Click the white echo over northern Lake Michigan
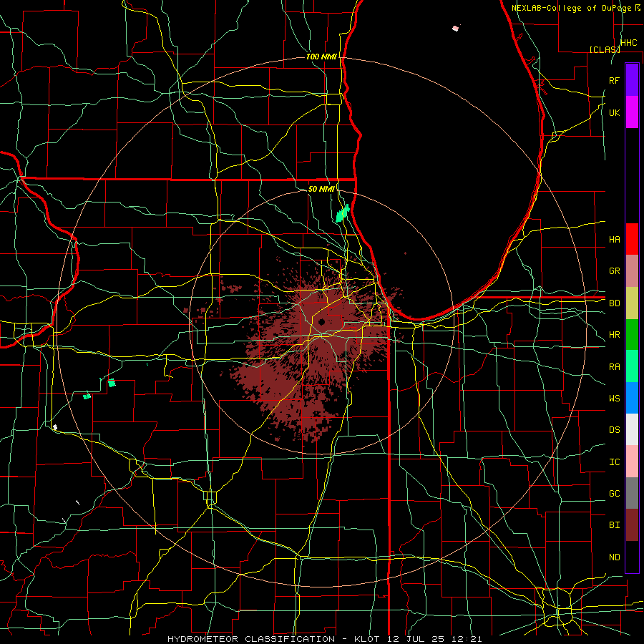Screen dimensions: 644x644 (x=455, y=28)
